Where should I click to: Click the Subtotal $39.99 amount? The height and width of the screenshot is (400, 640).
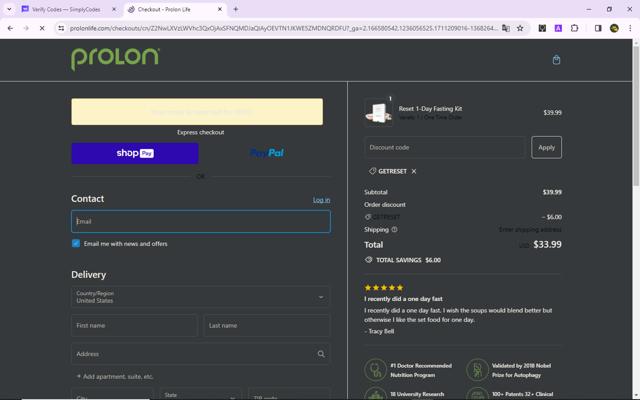coord(552,192)
